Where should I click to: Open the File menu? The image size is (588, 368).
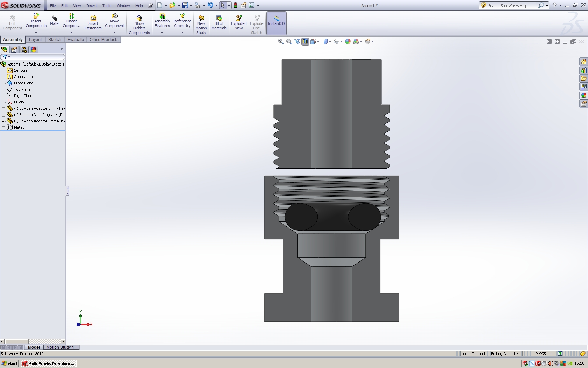[53, 6]
